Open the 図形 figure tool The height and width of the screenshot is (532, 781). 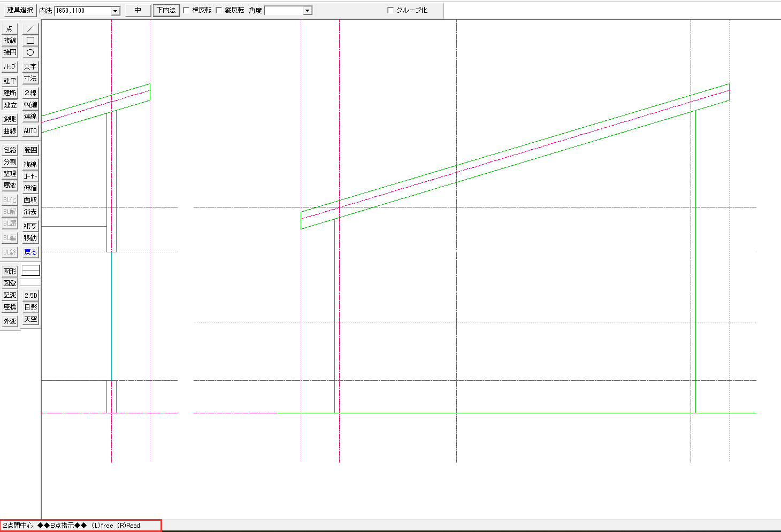click(10, 272)
